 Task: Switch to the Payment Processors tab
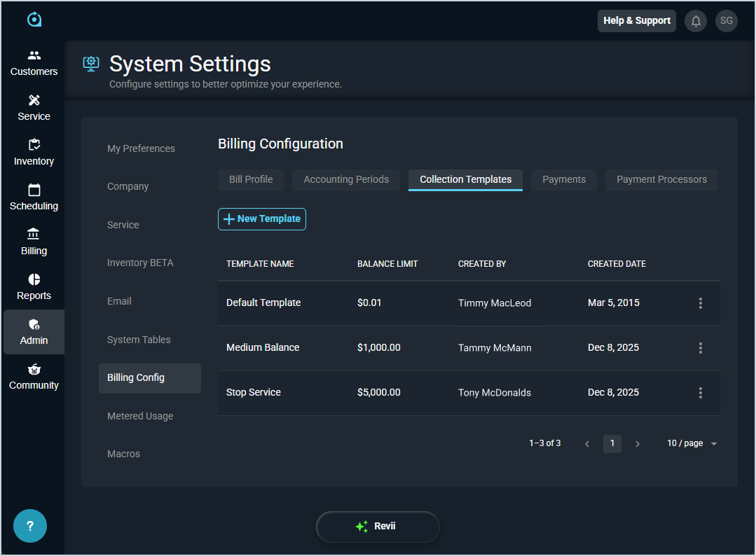661,180
